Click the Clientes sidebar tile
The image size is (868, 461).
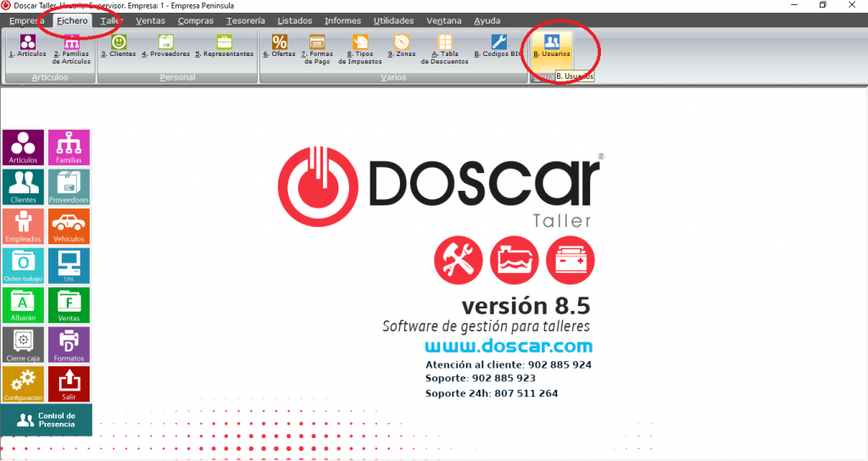23,187
